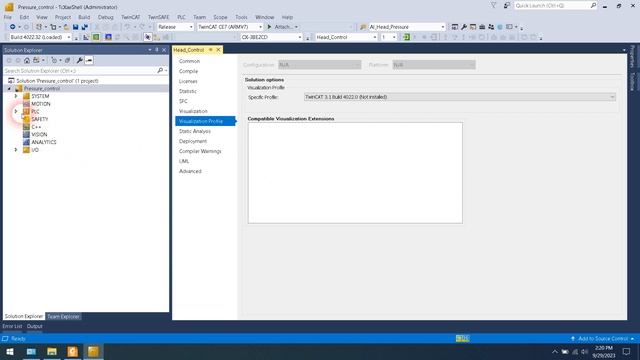Click the Find in Files icon beside AI_Head_Pressure
This screenshot has width=640, height=360.
coord(363,27)
